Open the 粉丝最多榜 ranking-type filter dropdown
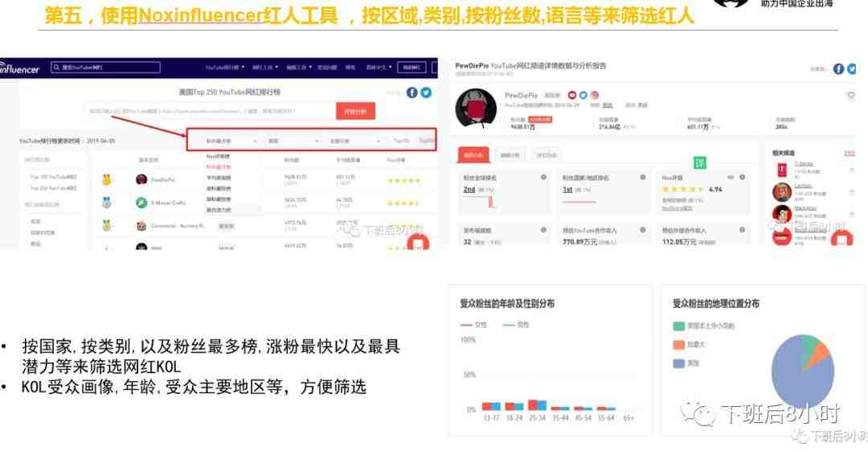 click(231, 142)
